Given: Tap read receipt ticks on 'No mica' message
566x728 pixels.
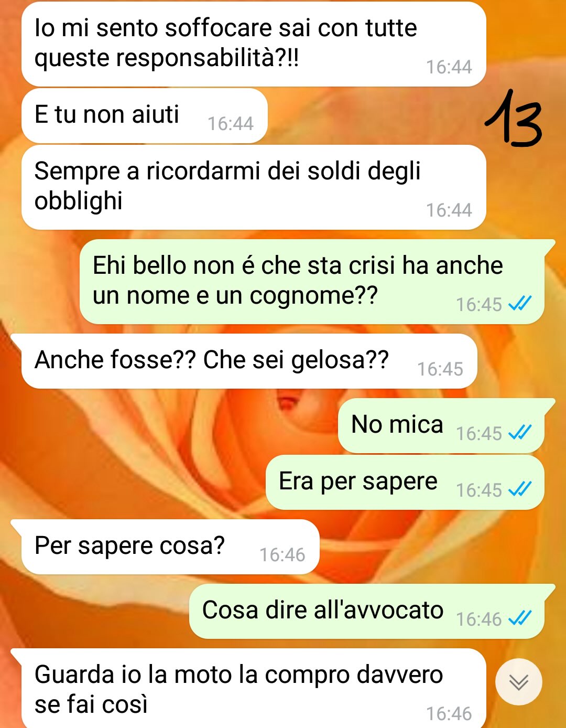Looking at the screenshot, I should tap(520, 432).
